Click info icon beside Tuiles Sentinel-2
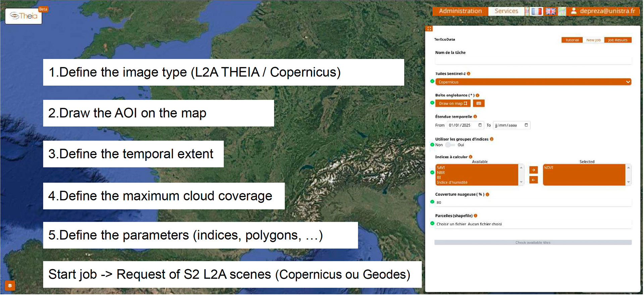Screen dimensions: 644x295 [x=469, y=74]
